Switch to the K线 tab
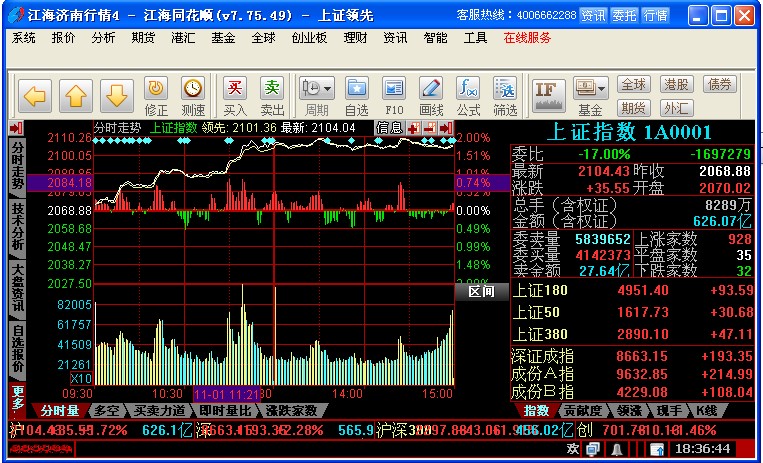The height and width of the screenshot is (463, 763). (706, 410)
